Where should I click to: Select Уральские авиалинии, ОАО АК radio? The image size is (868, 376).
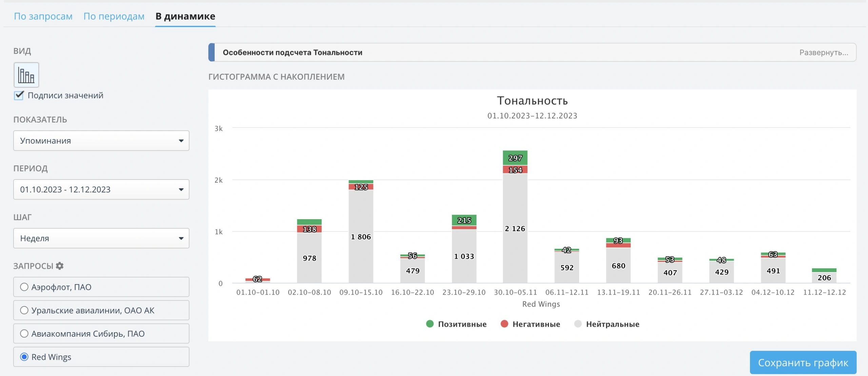click(24, 310)
